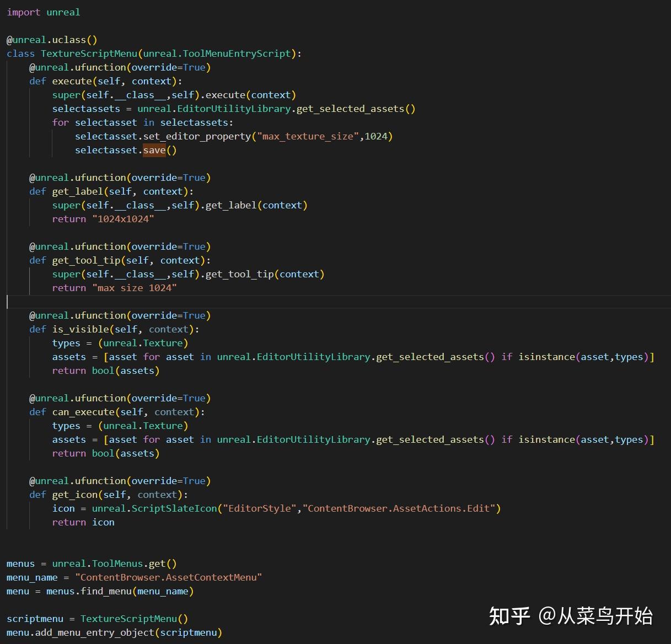Click the scriptmenu variable assignment
This screenshot has height=644, width=671.
pos(35,618)
